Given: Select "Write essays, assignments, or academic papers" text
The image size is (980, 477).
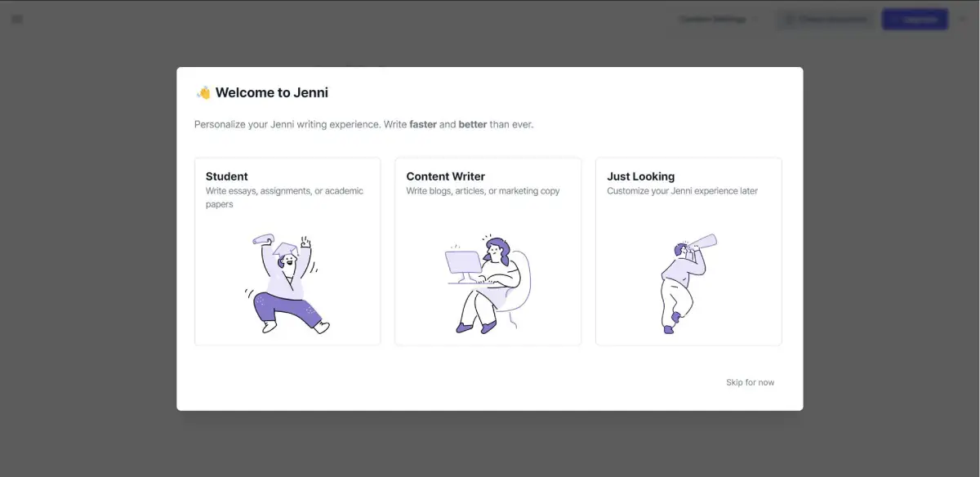Looking at the screenshot, I should point(284,198).
